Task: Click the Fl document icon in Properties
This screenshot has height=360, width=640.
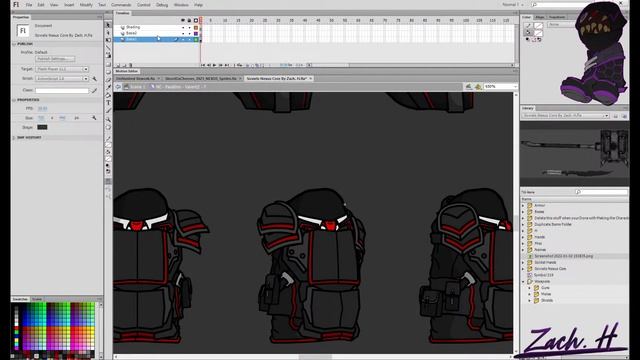Action: tap(22, 31)
